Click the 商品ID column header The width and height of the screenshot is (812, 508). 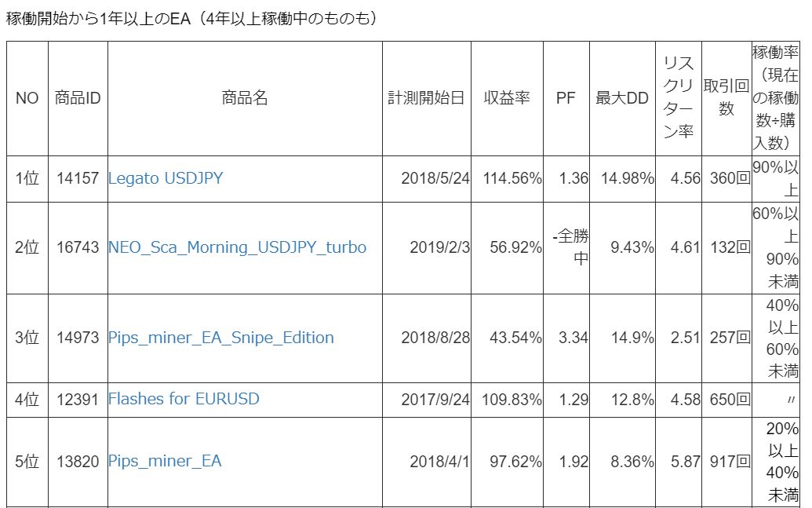78,98
